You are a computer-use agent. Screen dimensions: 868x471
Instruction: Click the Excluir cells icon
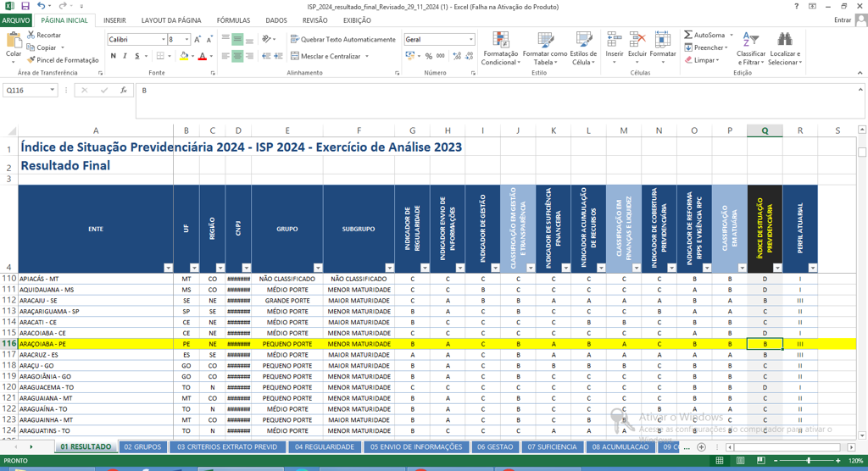pos(637,41)
